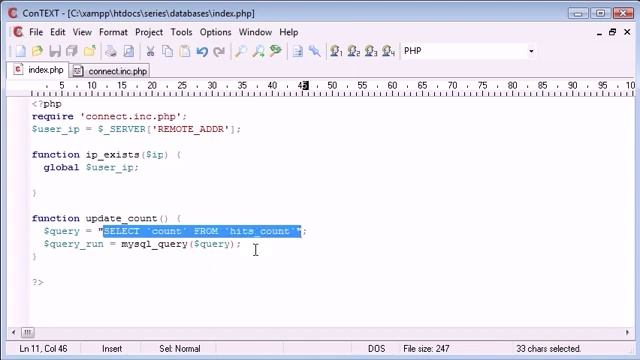Click 'Ln 11, Col 46' in the status bar
The height and width of the screenshot is (360, 640).
point(43,349)
